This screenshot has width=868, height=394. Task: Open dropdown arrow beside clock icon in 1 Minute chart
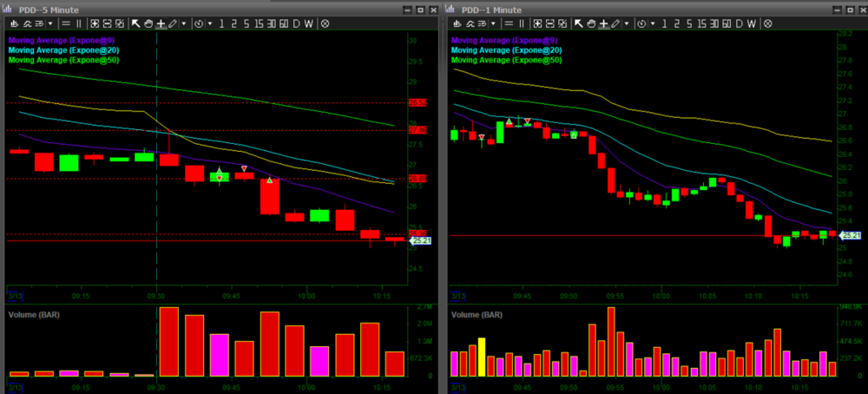pos(652,23)
